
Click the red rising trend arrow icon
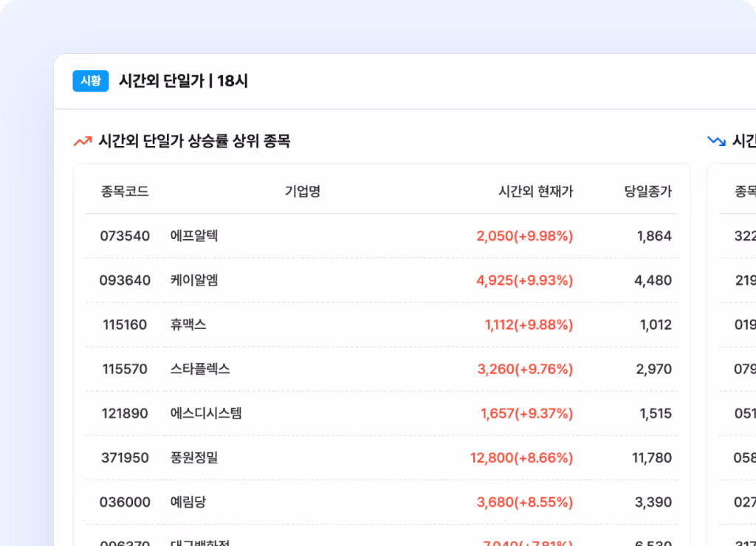[x=83, y=141]
